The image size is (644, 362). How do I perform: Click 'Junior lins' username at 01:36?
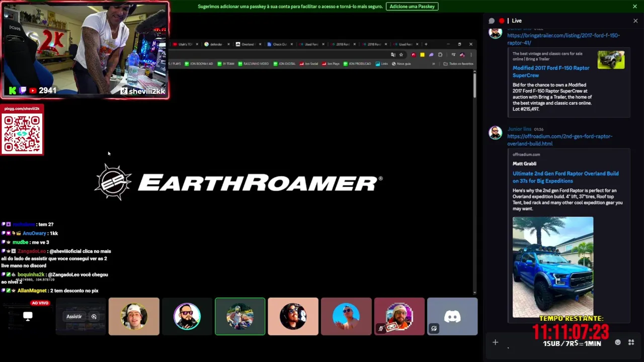tap(519, 129)
